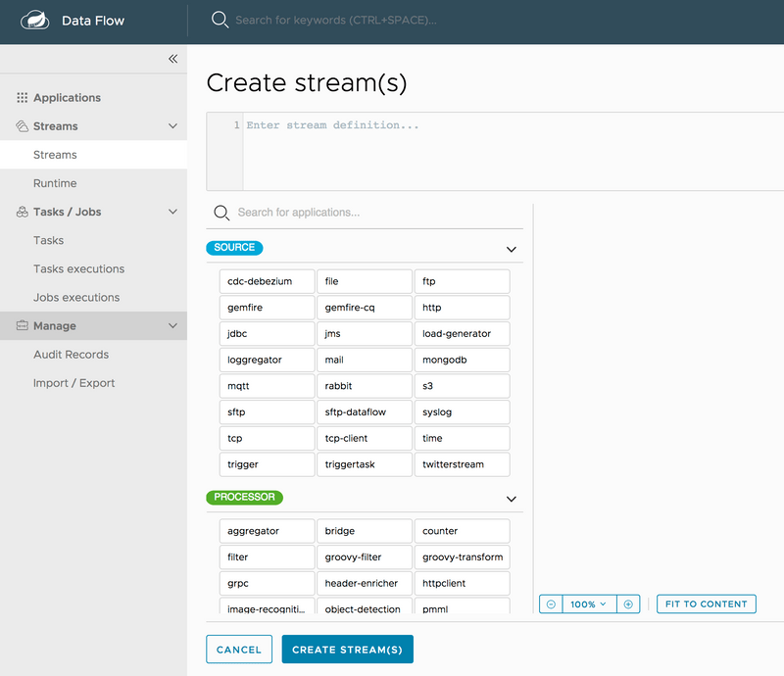This screenshot has width=784, height=676.
Task: Click the applications search magnifier icon
Action: point(220,214)
